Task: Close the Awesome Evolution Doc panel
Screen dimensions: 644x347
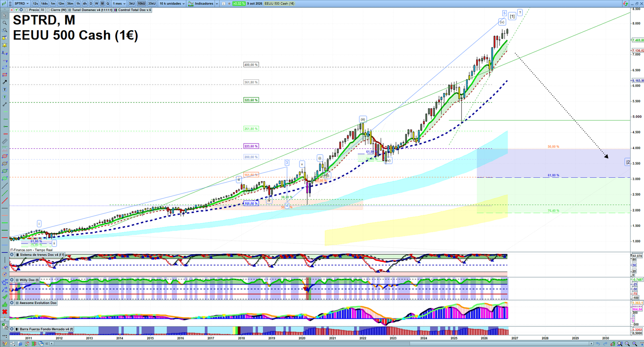Action: pos(12,303)
